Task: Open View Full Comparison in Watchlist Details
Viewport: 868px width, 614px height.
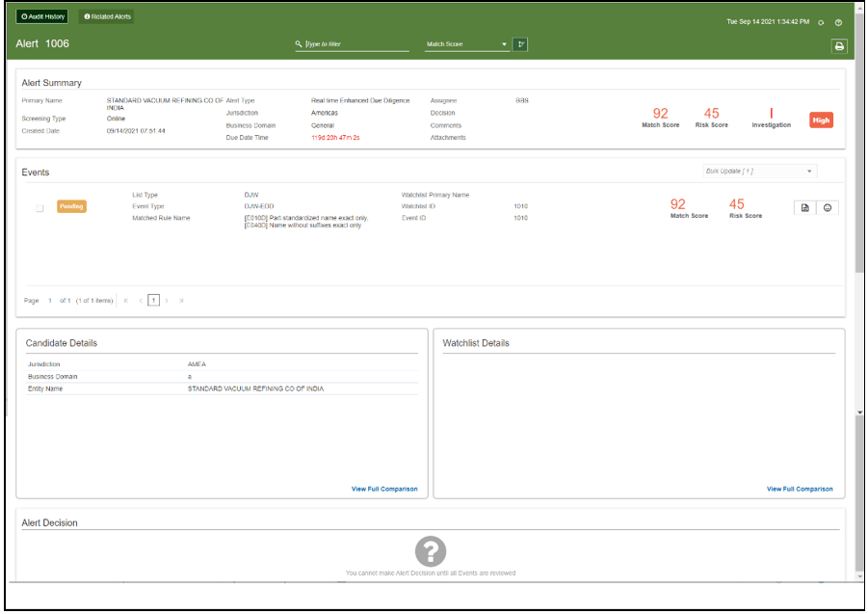Action: tap(800, 489)
